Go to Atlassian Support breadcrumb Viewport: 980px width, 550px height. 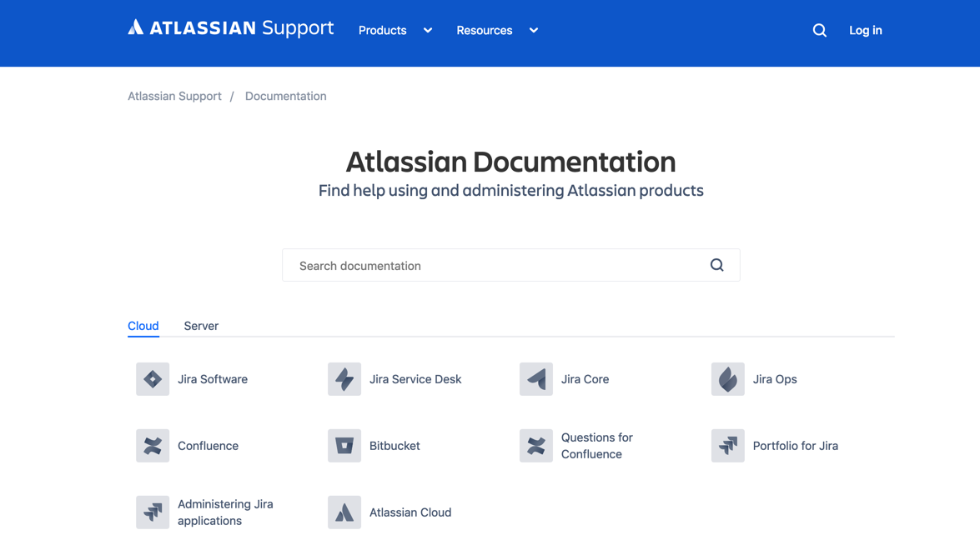(174, 96)
